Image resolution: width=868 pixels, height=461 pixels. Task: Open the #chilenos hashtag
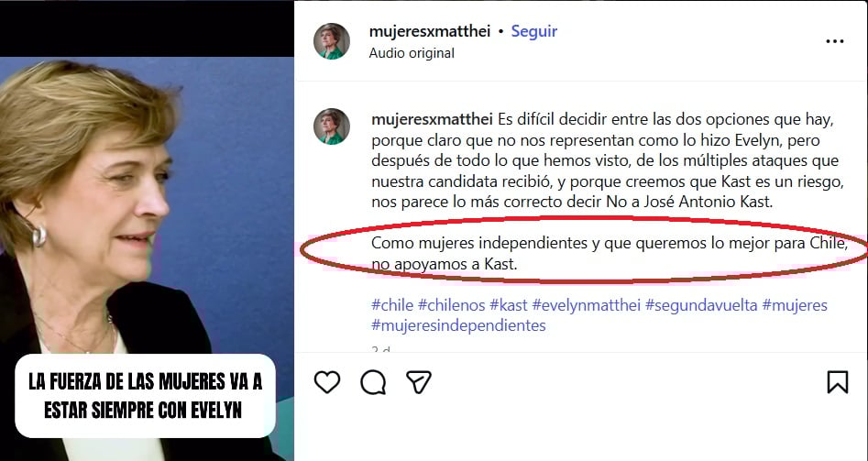(x=451, y=305)
